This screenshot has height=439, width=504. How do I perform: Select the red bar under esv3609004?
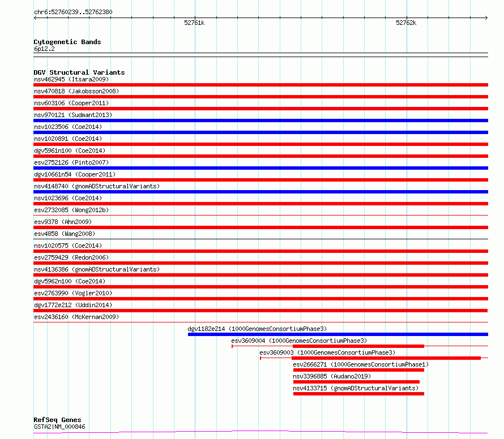pyautogui.click(x=358, y=346)
